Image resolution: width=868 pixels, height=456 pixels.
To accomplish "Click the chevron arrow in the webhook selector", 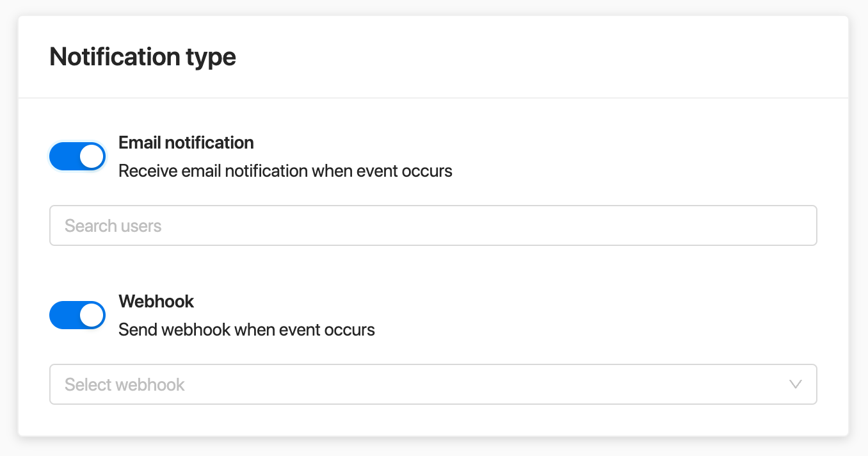I will [796, 384].
